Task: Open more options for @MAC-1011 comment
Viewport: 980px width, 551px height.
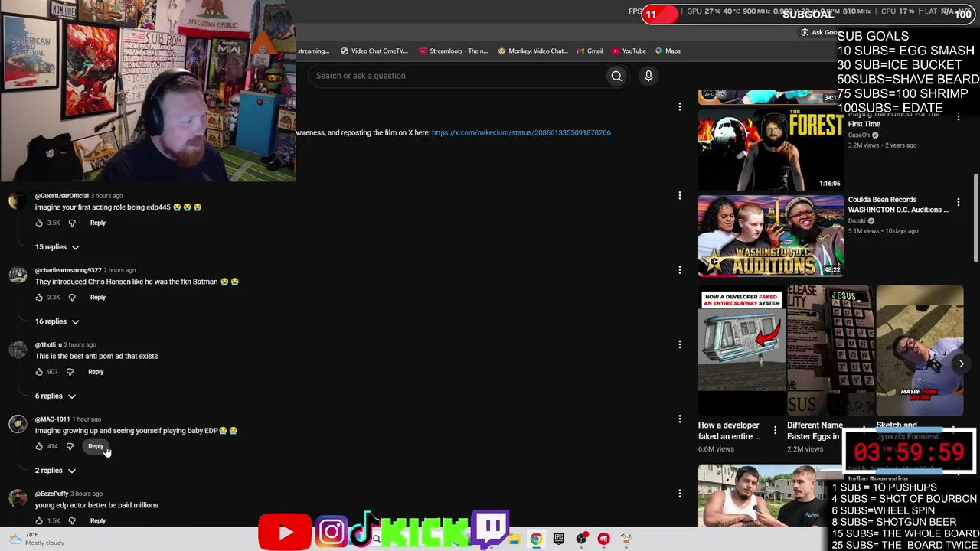Action: click(680, 419)
